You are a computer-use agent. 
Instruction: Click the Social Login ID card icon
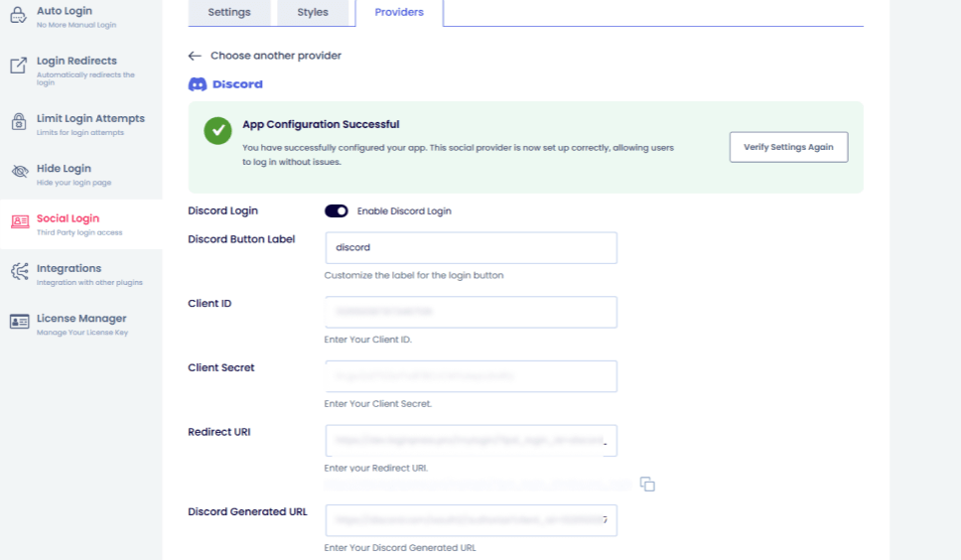(20, 221)
